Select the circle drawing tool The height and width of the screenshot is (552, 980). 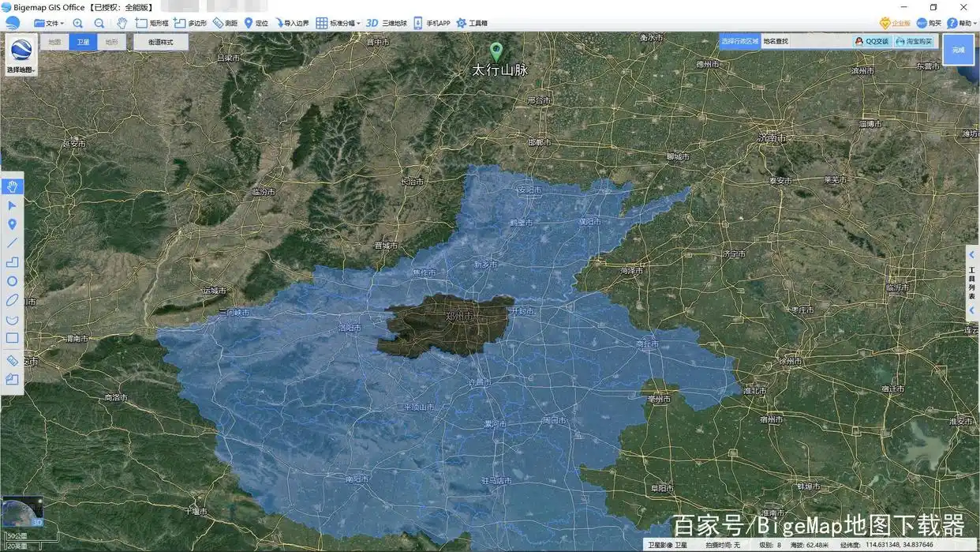tap(12, 281)
